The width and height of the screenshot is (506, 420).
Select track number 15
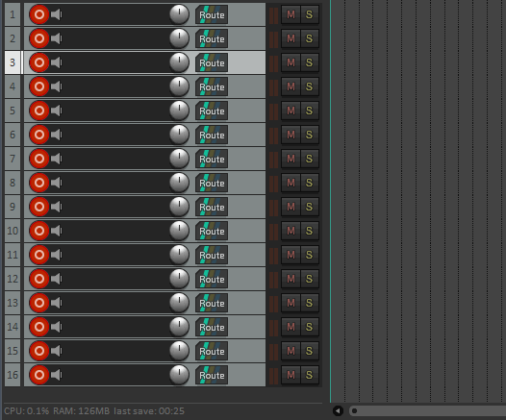(13, 351)
